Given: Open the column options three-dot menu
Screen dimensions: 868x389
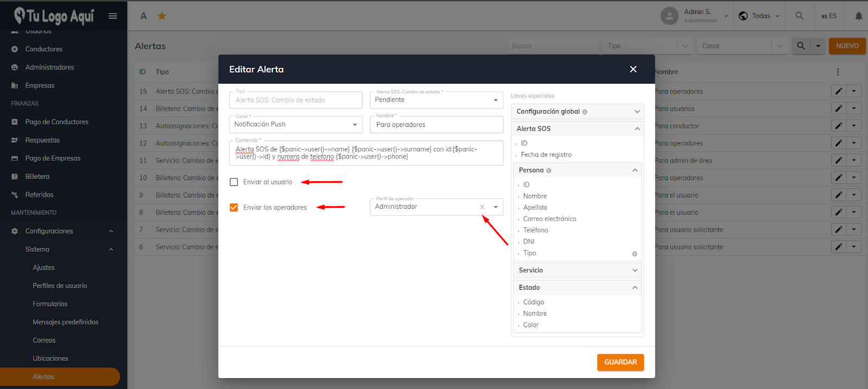Looking at the screenshot, I should [x=838, y=72].
